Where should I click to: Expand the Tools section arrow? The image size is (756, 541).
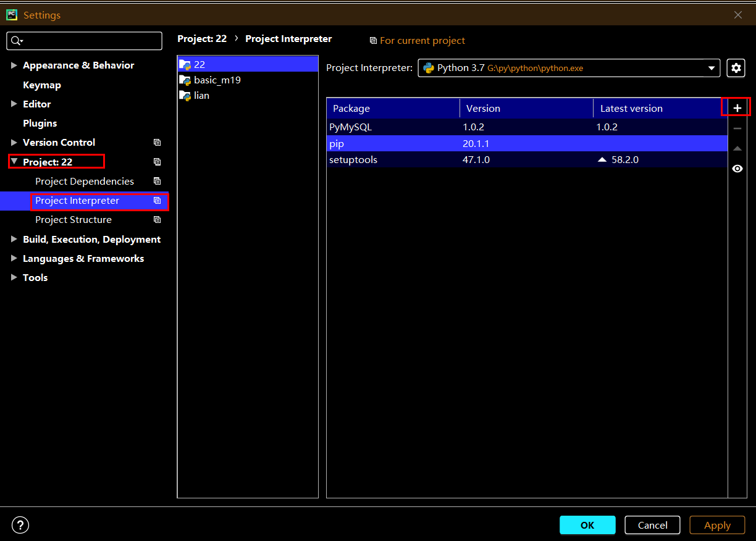14,277
